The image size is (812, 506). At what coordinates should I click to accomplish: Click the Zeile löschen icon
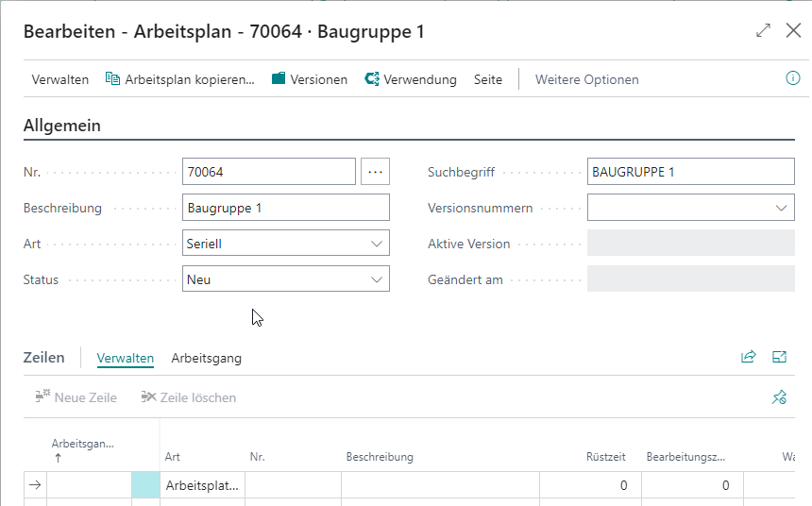click(148, 397)
